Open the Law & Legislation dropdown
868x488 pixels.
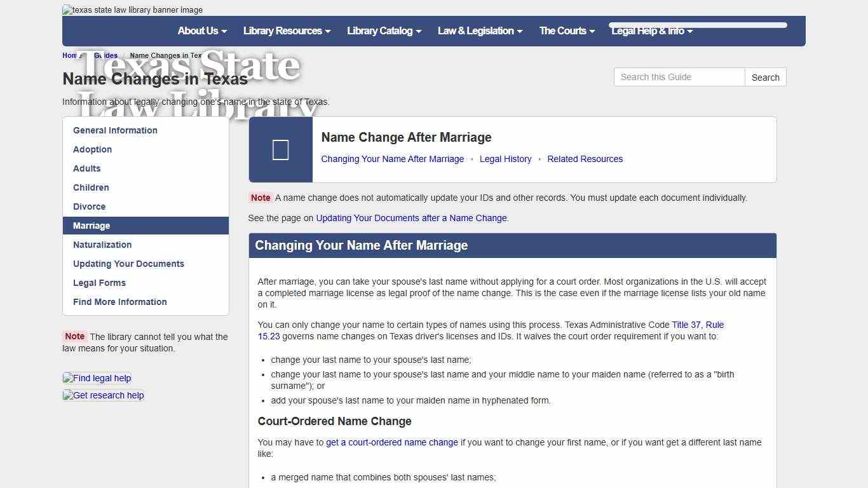[x=480, y=30]
